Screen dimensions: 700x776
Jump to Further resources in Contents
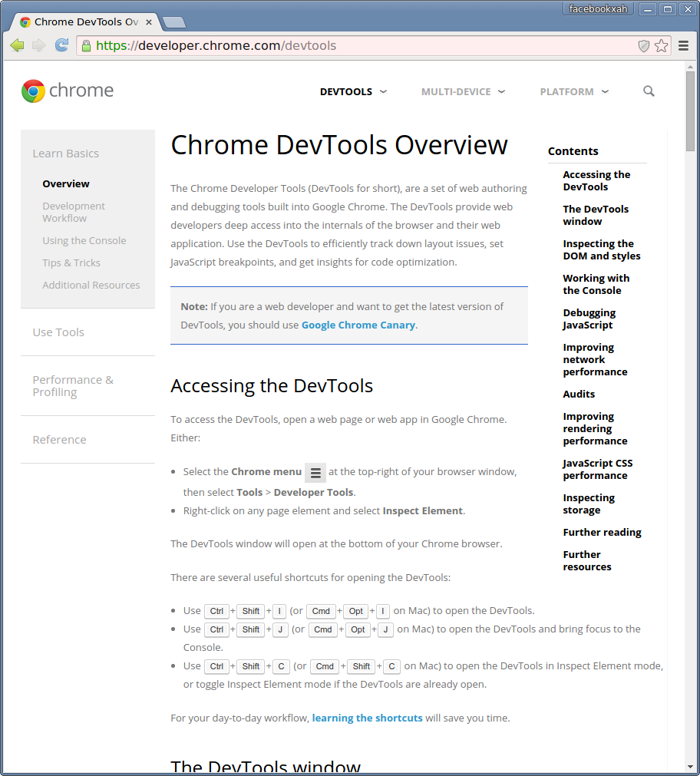pyautogui.click(x=587, y=561)
